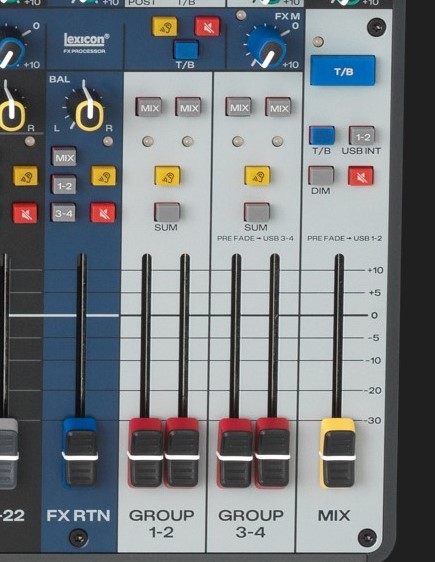Screen dimensions: 435x562
Task: Click the yellow master MIX fader
Action: click(338, 453)
